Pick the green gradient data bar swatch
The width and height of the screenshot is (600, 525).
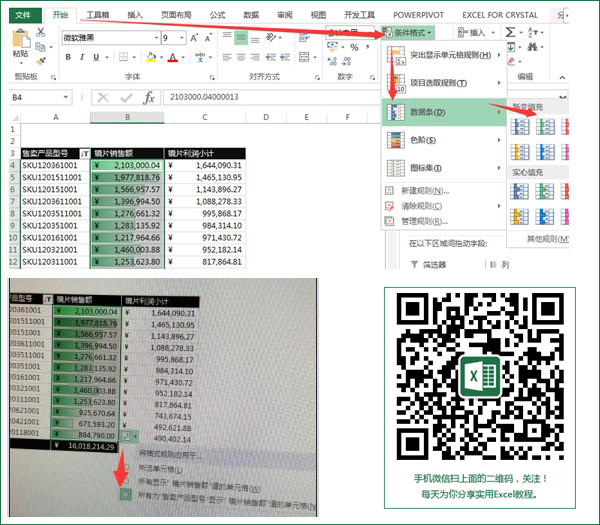pos(545,126)
